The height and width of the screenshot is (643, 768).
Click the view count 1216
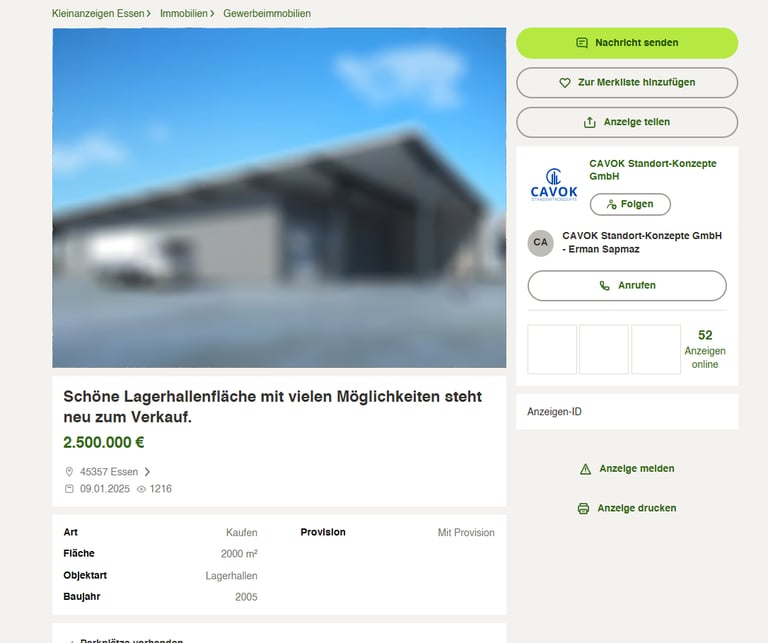coord(161,489)
